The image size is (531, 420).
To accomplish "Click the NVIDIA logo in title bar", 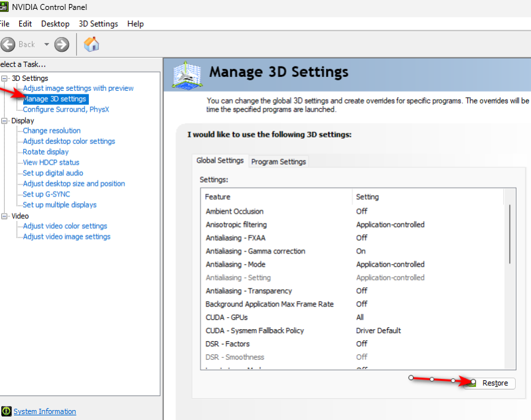I will (x=3, y=7).
